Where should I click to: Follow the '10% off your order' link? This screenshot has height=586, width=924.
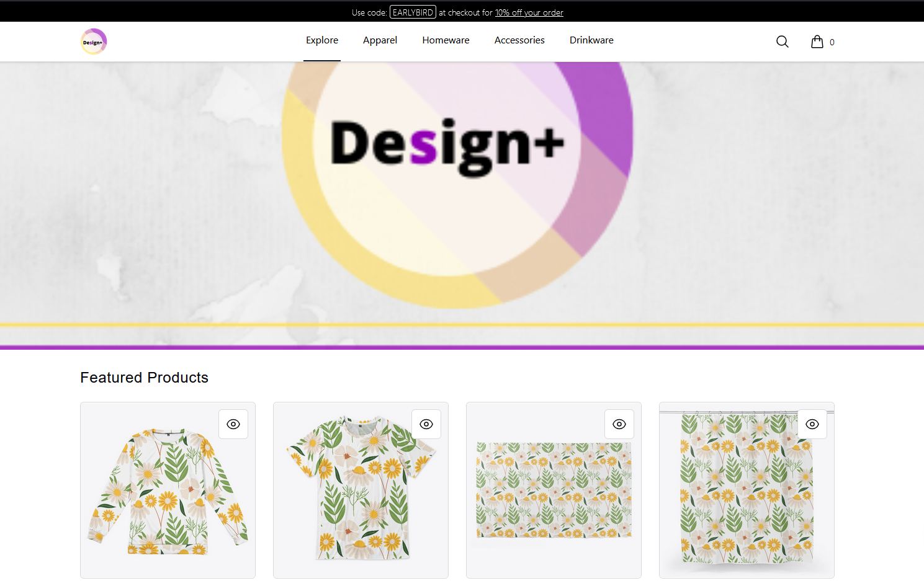tap(529, 12)
